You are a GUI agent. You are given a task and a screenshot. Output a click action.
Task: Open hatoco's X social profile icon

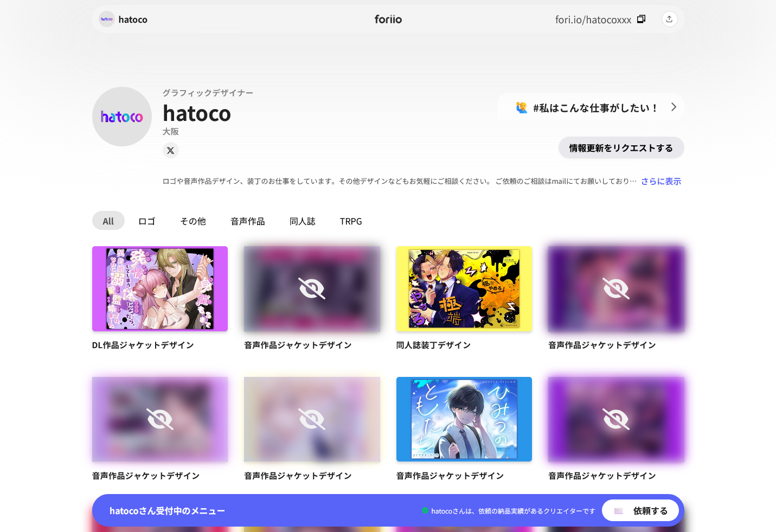coord(171,150)
